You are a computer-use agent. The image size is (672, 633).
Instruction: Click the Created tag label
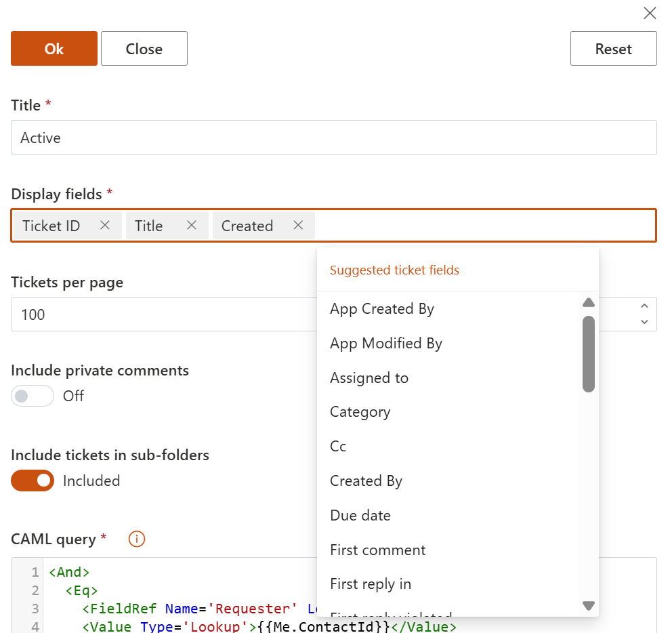click(x=247, y=226)
